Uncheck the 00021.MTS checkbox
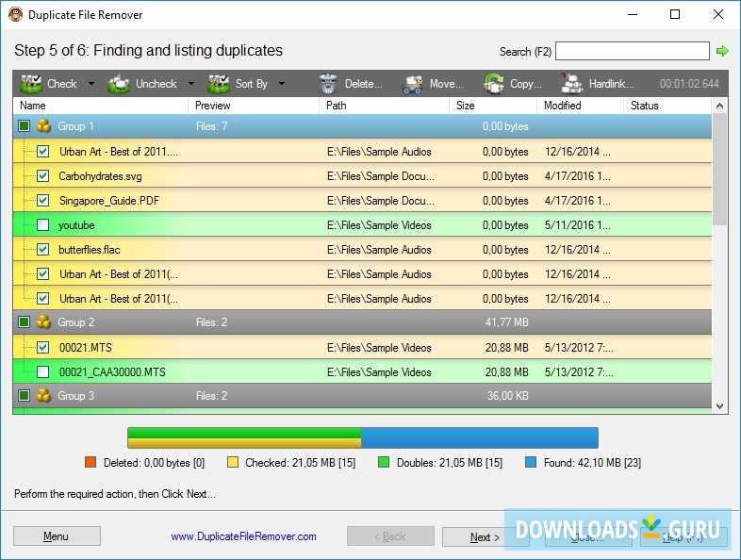Image resolution: width=741 pixels, height=560 pixels. [x=42, y=347]
